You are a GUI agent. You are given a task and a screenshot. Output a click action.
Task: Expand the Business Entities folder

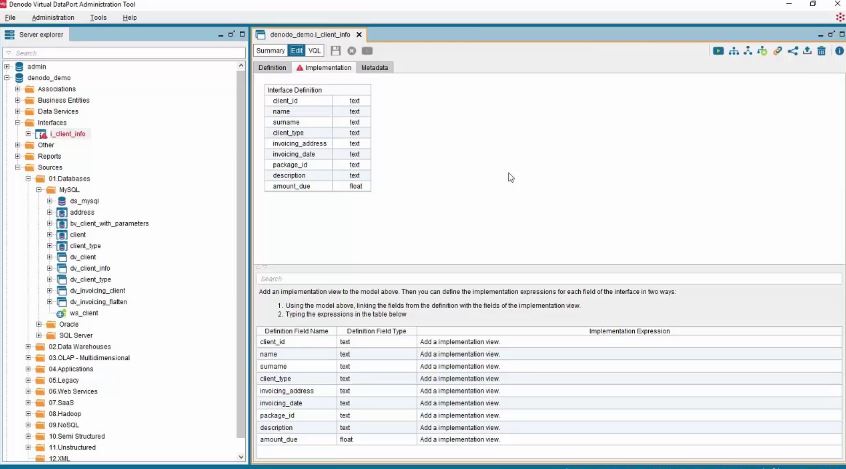click(x=17, y=100)
